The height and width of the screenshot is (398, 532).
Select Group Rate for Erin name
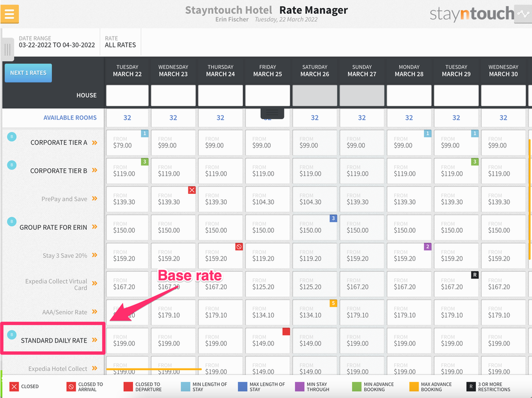(53, 227)
